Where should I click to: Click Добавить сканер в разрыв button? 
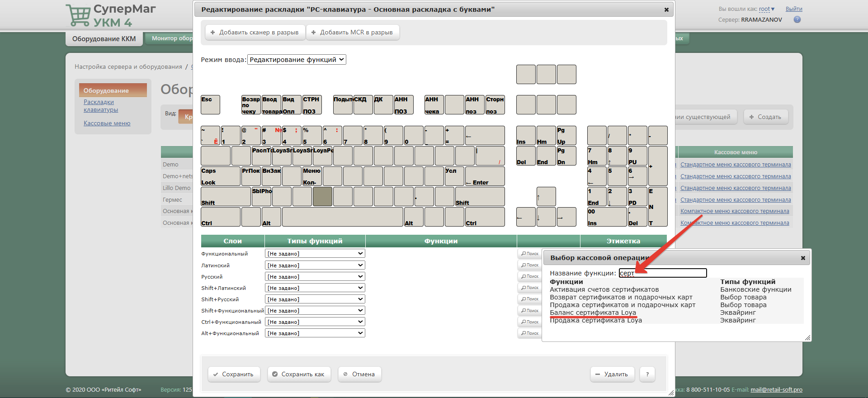click(255, 33)
